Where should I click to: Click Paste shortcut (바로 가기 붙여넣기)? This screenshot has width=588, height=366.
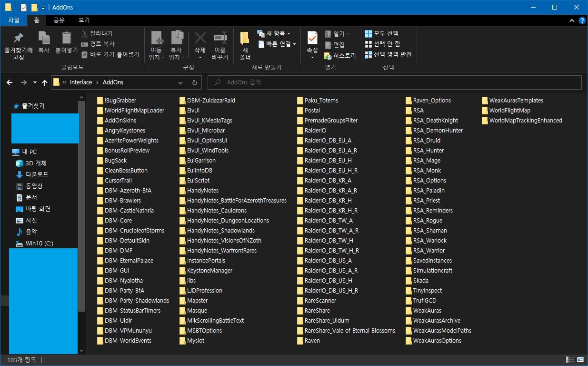coord(110,54)
